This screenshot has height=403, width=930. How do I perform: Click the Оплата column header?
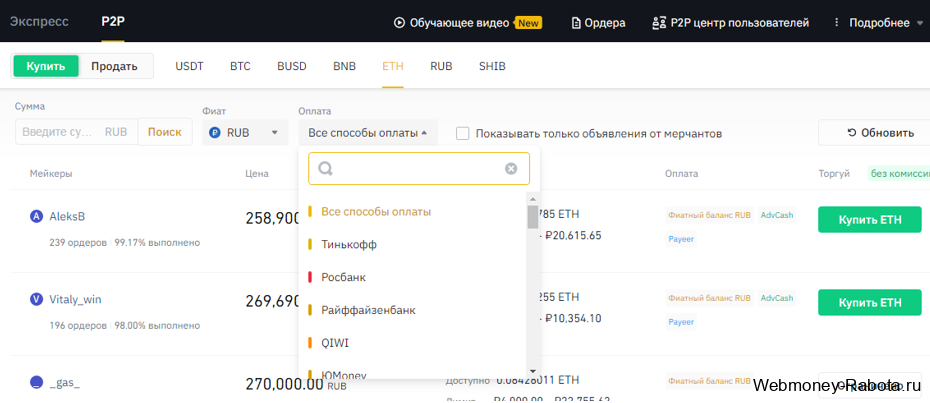tap(681, 173)
